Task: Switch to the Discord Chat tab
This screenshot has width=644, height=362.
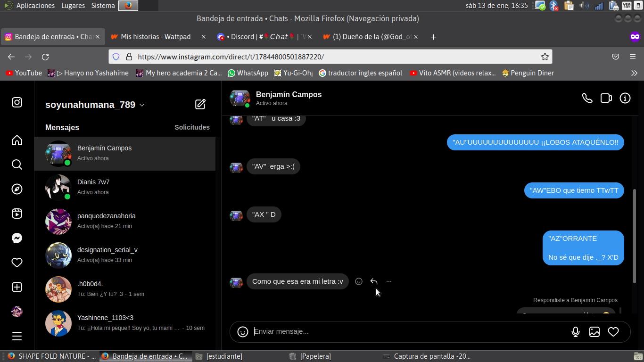Action: point(265,37)
